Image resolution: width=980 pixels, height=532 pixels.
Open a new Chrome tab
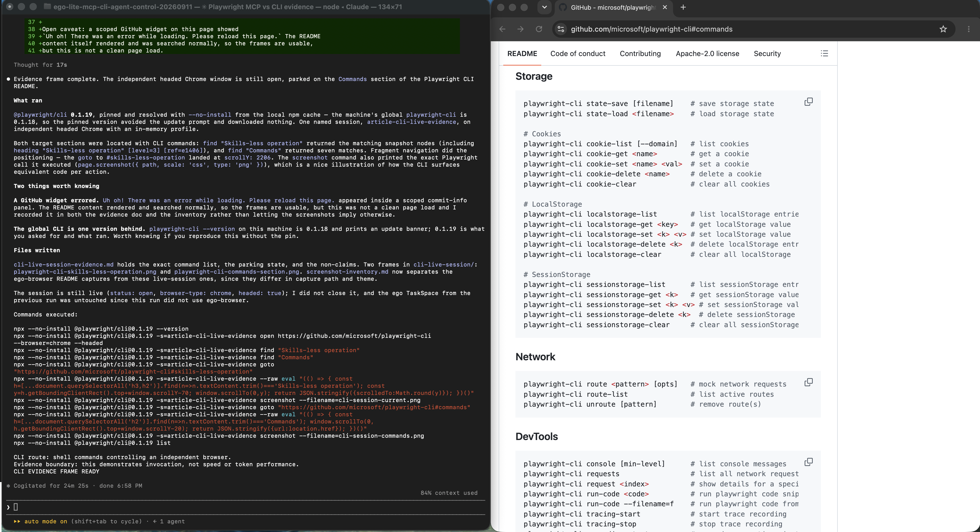pos(683,7)
